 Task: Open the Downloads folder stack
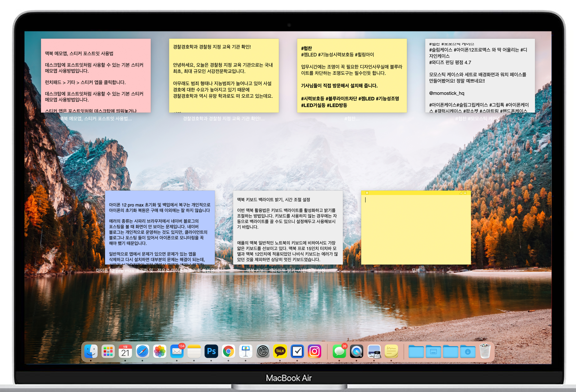point(468,352)
